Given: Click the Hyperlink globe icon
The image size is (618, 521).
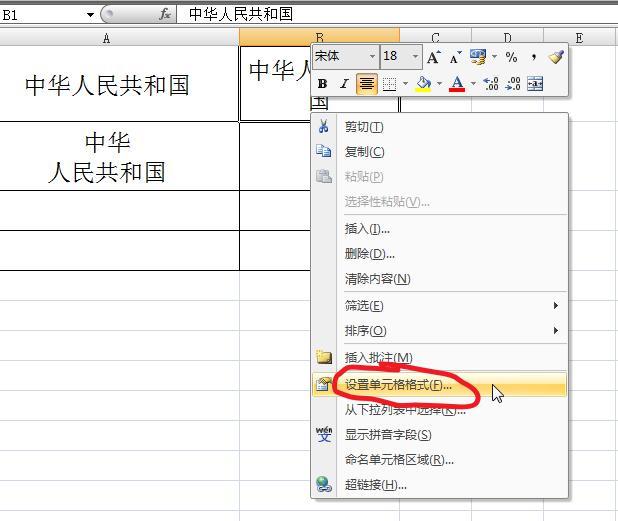Looking at the screenshot, I should tap(324, 484).
